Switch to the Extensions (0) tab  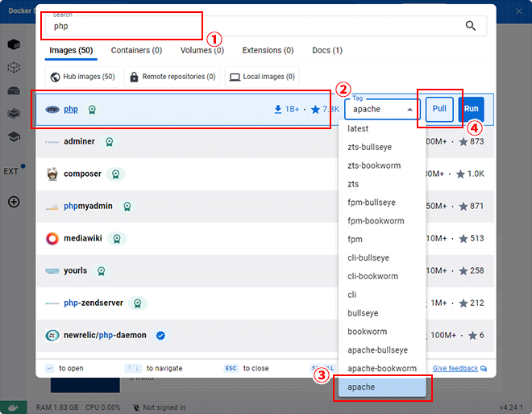pyautogui.click(x=268, y=51)
